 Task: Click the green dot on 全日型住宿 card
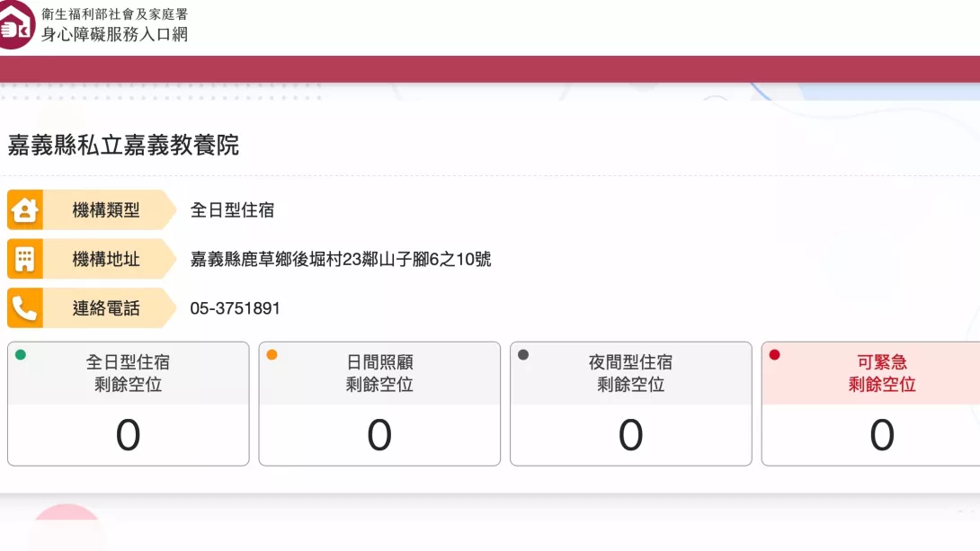21,355
